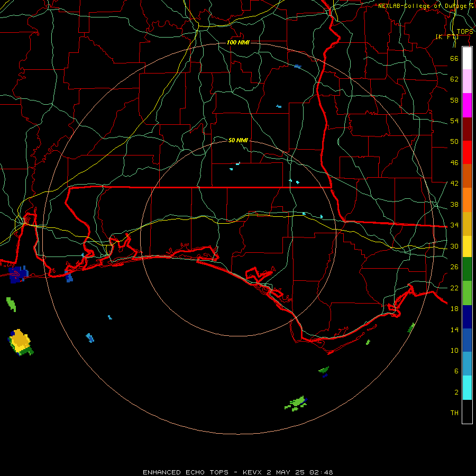
Task: Click the light pink legend swatch
Action: coord(467,81)
